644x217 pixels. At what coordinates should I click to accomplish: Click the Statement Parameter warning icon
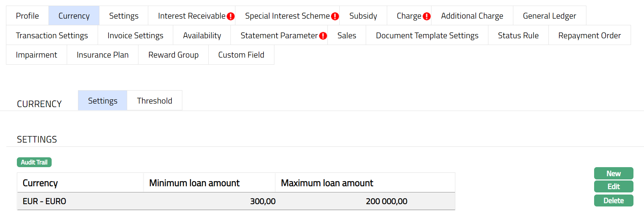pyautogui.click(x=323, y=36)
